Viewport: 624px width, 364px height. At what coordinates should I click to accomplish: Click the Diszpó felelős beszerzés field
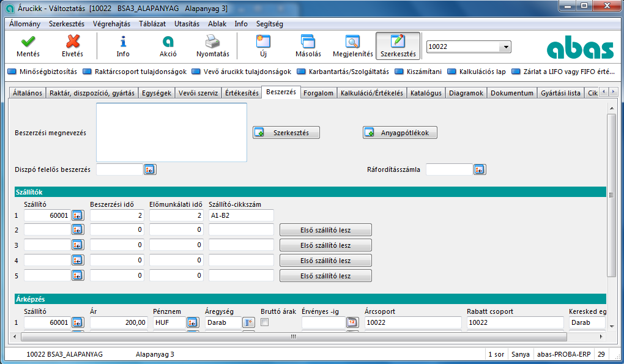(119, 169)
